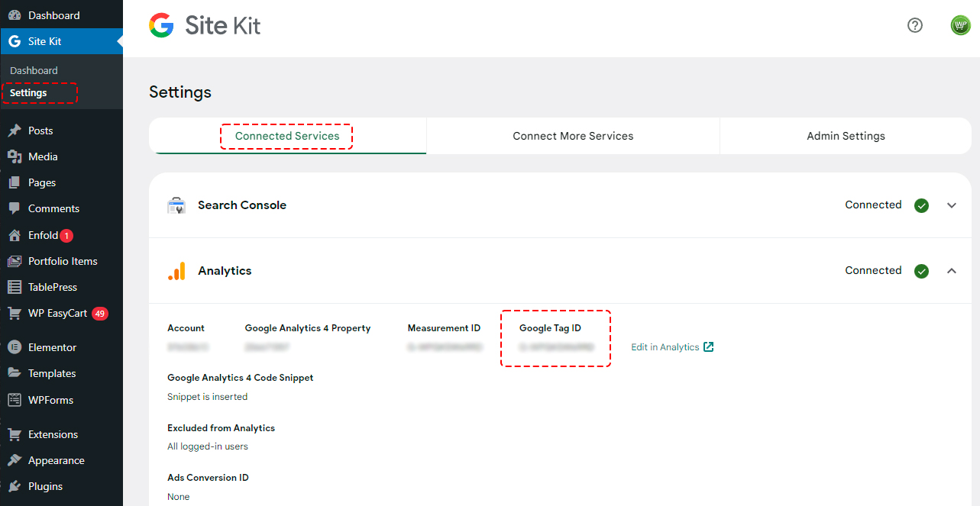Click the Analytics bar chart icon
Screen dimensions: 980x506
point(176,271)
